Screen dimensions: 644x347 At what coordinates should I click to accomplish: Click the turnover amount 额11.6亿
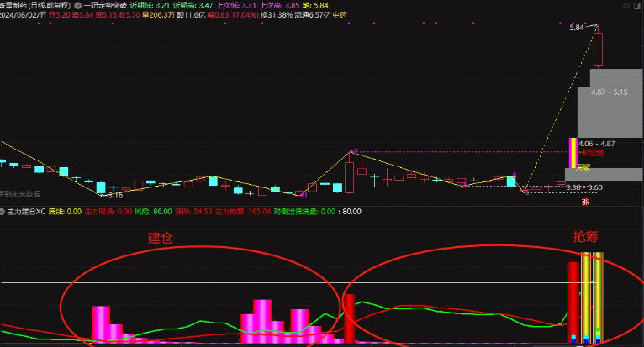point(191,15)
